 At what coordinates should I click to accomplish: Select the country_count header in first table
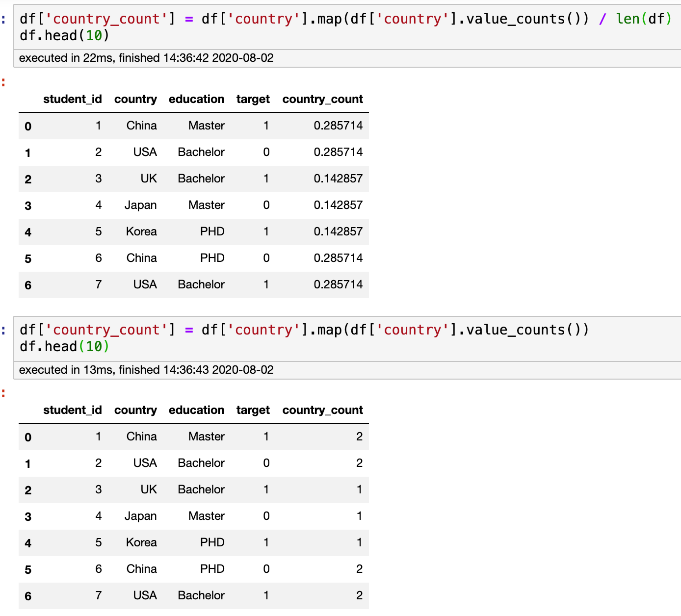point(322,99)
